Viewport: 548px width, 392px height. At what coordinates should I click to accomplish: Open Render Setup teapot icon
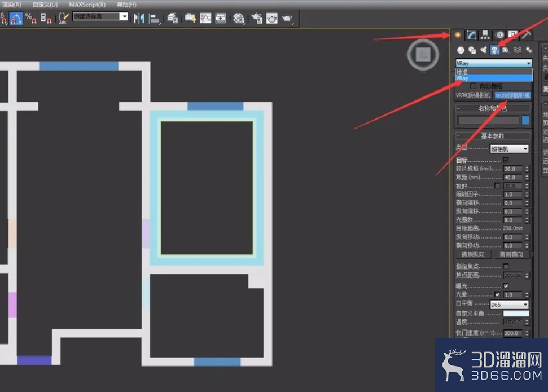[x=257, y=18]
